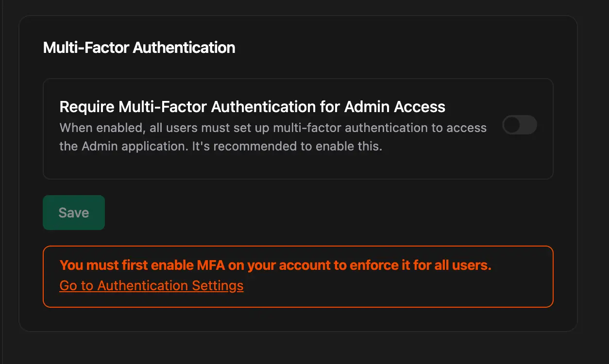The height and width of the screenshot is (364, 609).
Task: Click the Multi-Factor Authentication section heading
Action: coord(139,47)
